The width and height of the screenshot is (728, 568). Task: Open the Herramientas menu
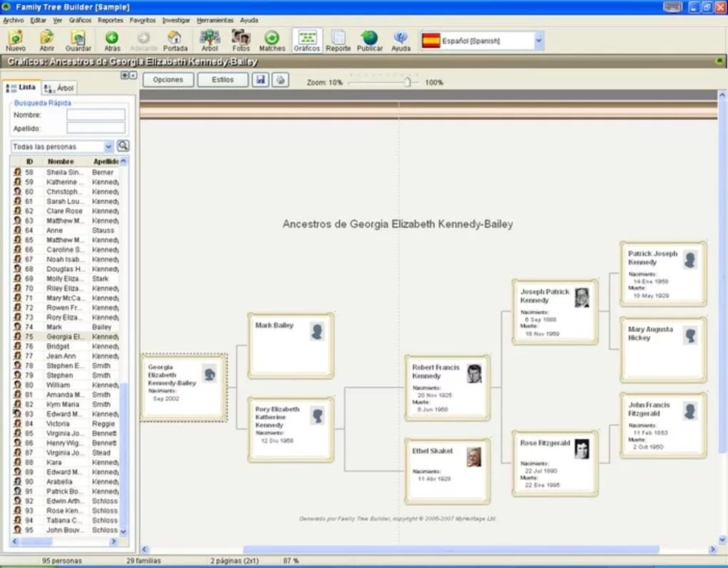pyautogui.click(x=215, y=21)
